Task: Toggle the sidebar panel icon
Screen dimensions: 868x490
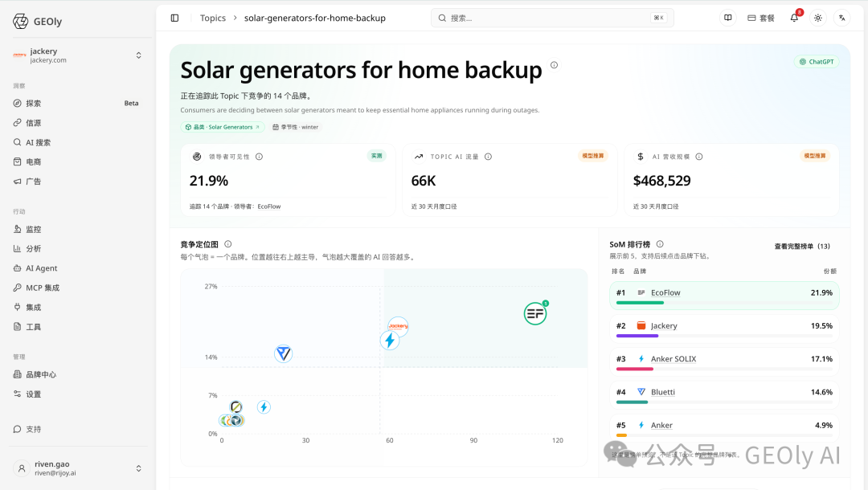Action: point(175,18)
